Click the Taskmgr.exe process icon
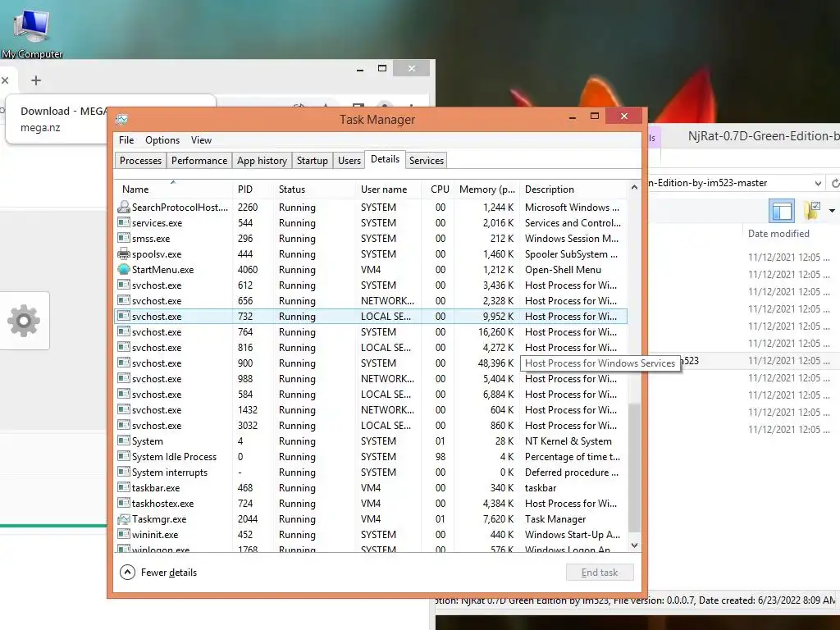Image resolution: width=840 pixels, height=630 pixels. pos(124,518)
